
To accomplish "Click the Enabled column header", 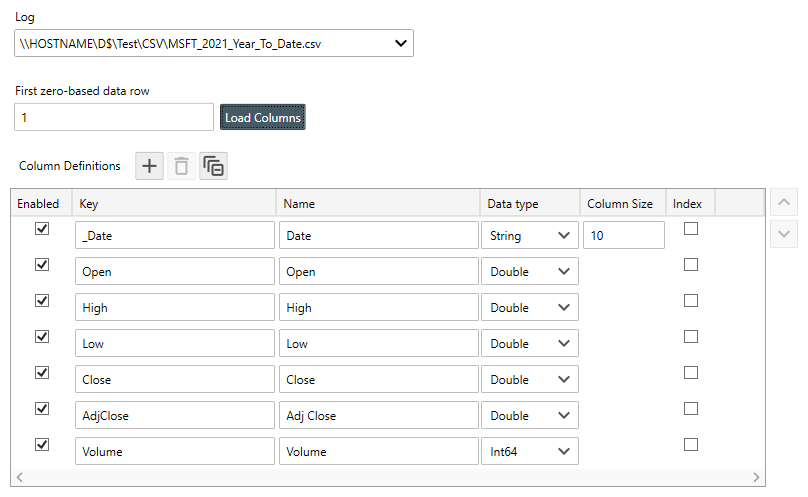I will pos(41,204).
